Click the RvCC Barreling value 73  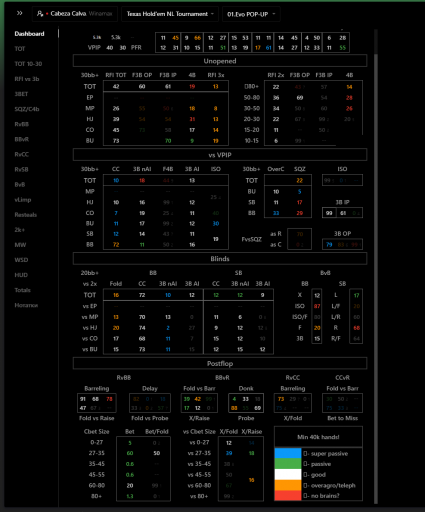[x=281, y=399]
